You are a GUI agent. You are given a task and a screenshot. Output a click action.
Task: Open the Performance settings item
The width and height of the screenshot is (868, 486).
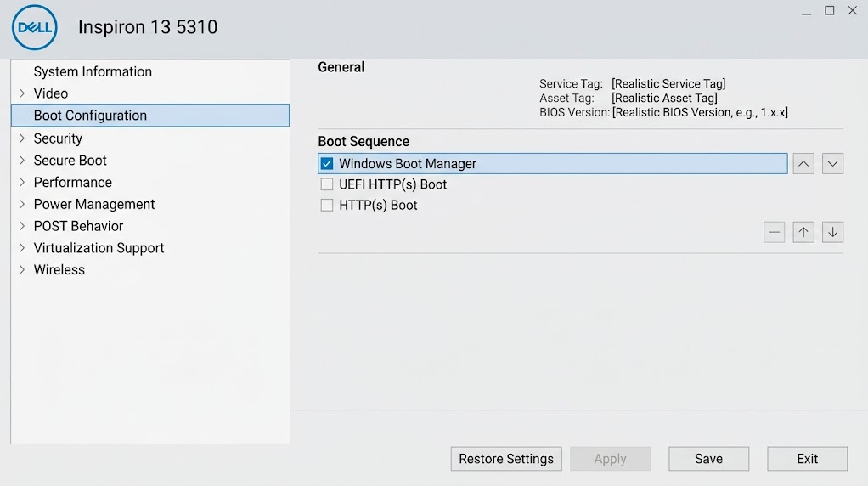tap(72, 182)
